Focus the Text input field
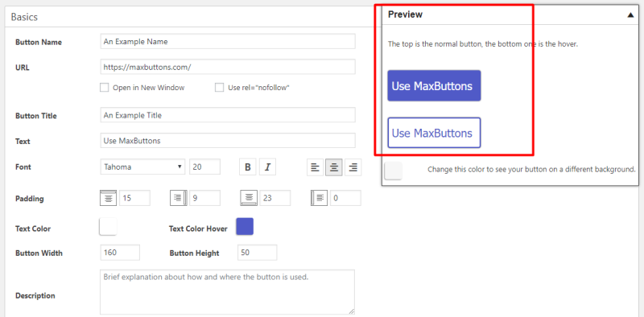644x317 pixels. pyautogui.click(x=228, y=141)
